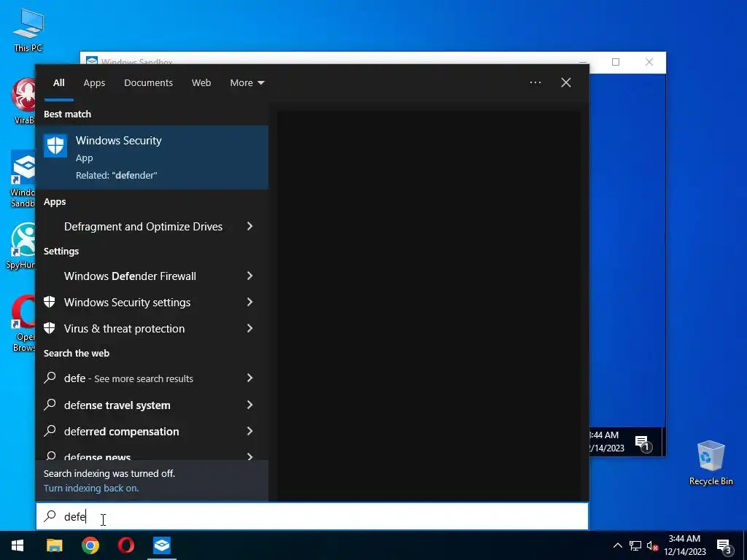Open Windows Security settings result
747x560 pixels.
[127, 302]
